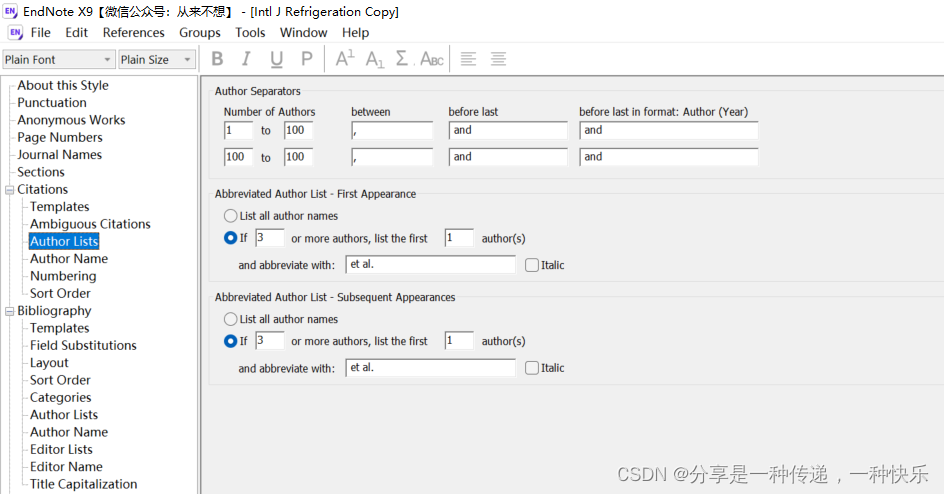The width and height of the screenshot is (944, 494).
Task: Click Subsequent Appearances 'abbreviate with' et al. field
Action: pos(430,368)
